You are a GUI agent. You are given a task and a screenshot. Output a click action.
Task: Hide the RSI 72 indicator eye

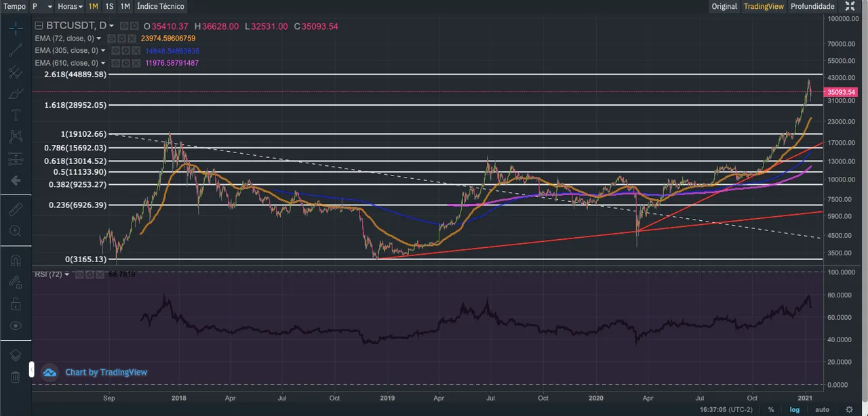[x=79, y=274]
